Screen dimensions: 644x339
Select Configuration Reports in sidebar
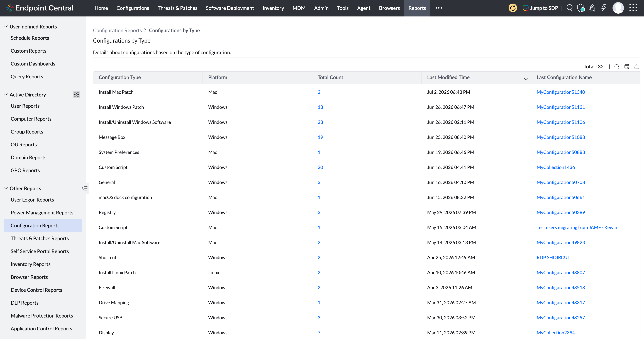click(43, 225)
